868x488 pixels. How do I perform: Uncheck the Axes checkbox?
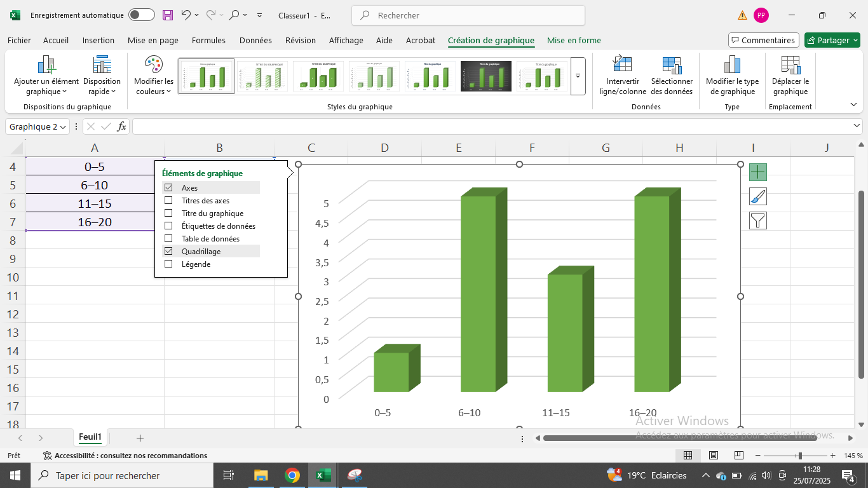click(x=168, y=187)
